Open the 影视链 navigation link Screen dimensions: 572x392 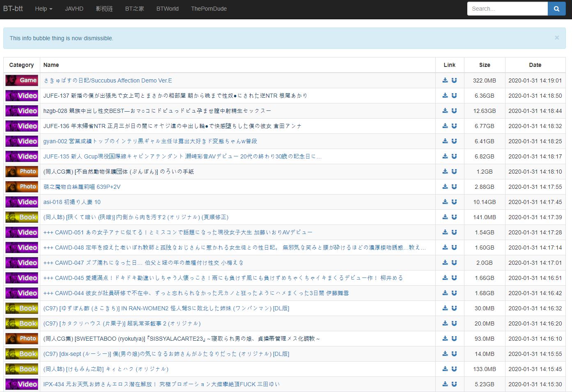coord(104,9)
